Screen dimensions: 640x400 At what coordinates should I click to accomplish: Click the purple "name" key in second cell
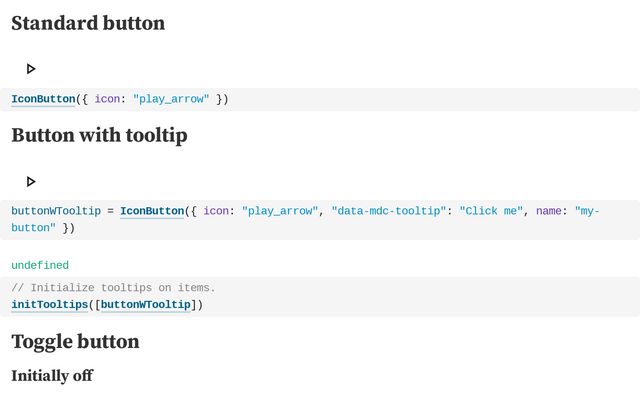(549, 211)
